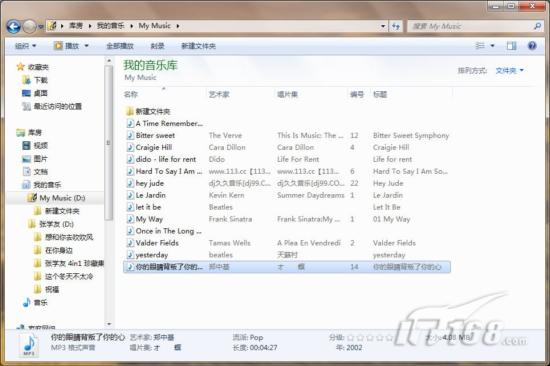This screenshot has height=366, width=550.
Task: Sort by the 艺术家 column header
Action: 219,94
